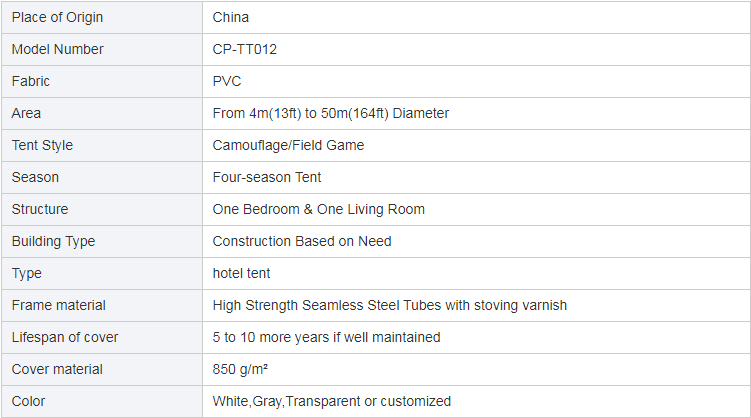Select the Four-season Tent value

pos(267,177)
